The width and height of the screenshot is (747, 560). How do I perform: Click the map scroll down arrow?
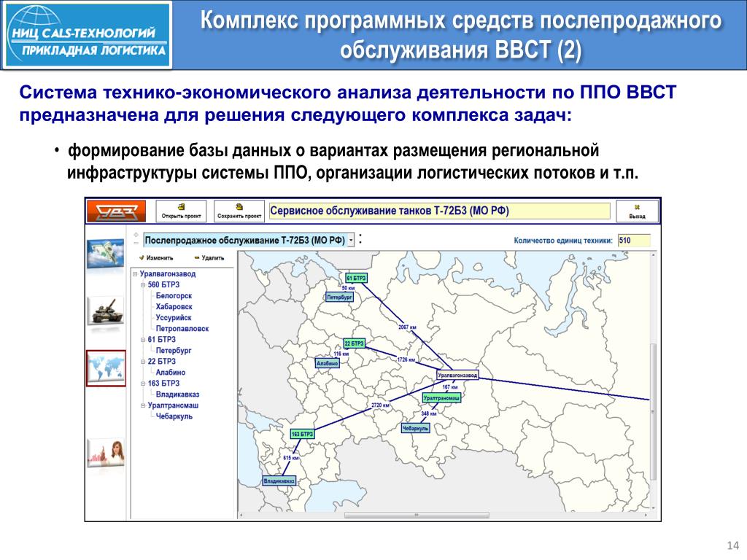tap(653, 509)
